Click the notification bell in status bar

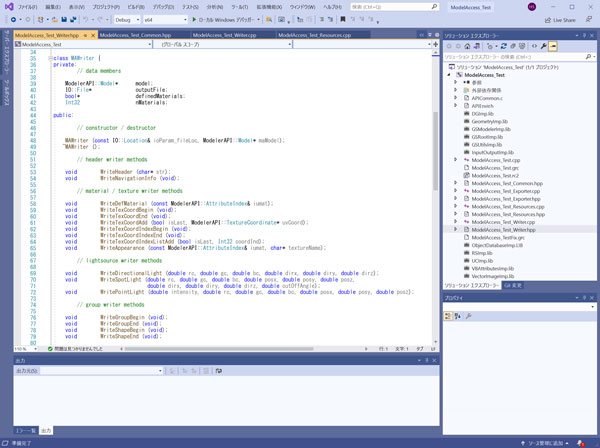click(x=580, y=442)
